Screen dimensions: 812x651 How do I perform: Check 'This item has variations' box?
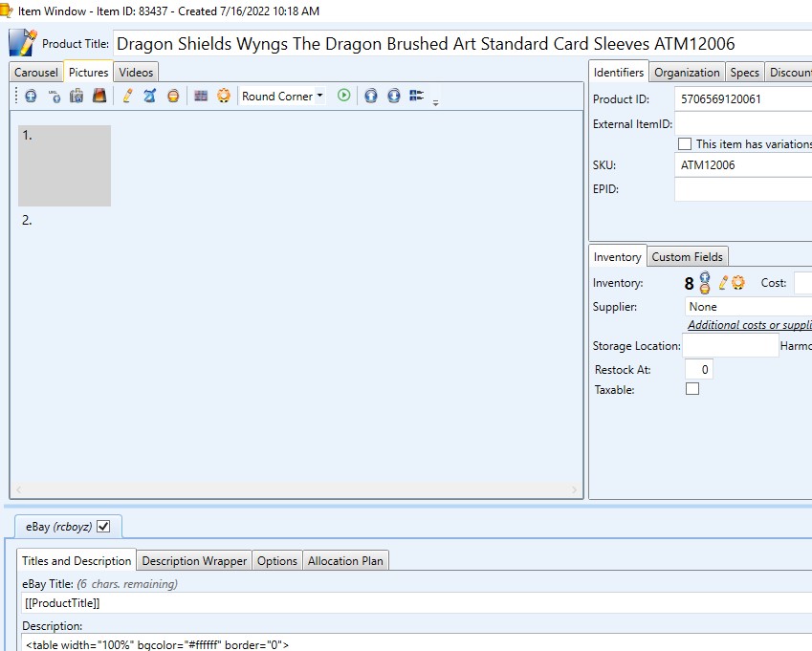point(684,144)
